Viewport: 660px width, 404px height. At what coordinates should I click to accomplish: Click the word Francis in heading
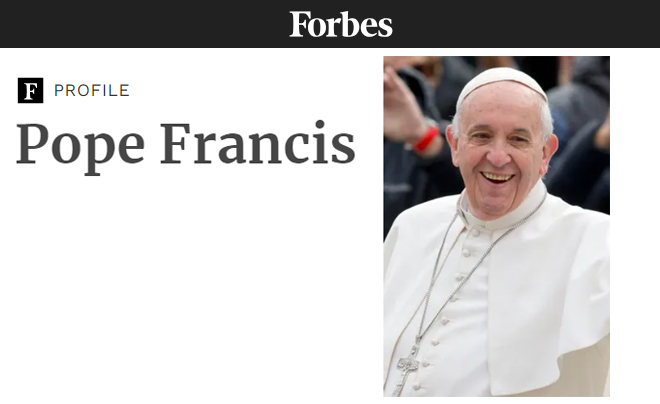tap(258, 143)
